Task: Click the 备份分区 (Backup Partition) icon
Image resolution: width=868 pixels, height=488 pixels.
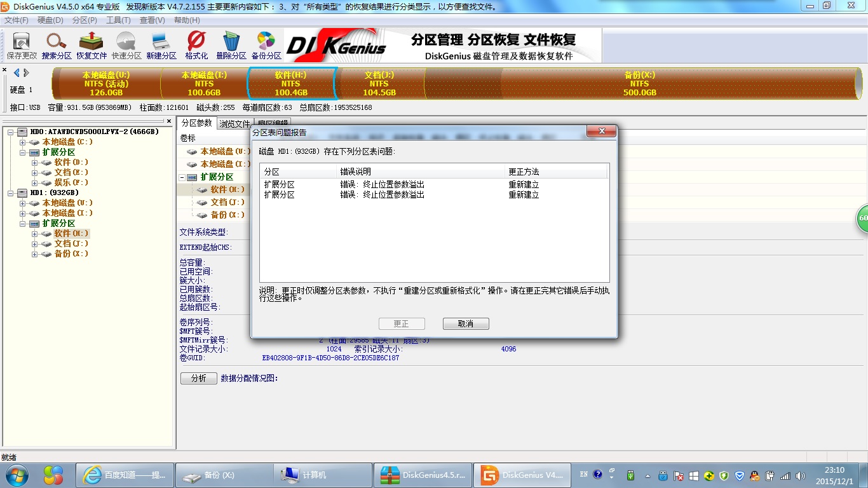Action: coord(266,44)
